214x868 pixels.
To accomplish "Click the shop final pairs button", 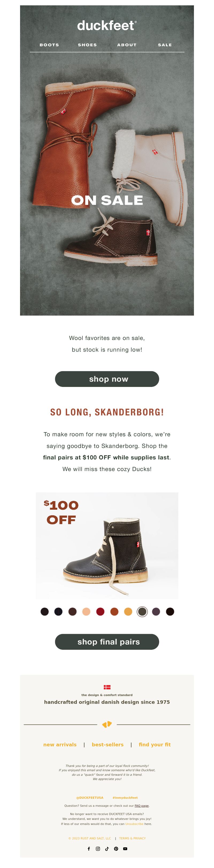I will pyautogui.click(x=107, y=642).
